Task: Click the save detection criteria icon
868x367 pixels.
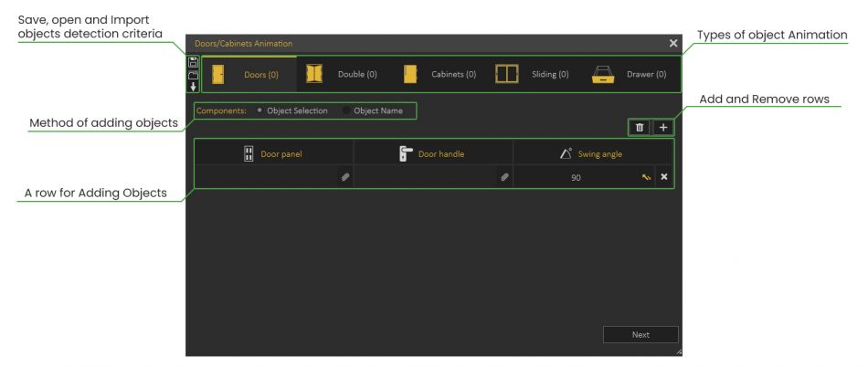Action: click(193, 62)
